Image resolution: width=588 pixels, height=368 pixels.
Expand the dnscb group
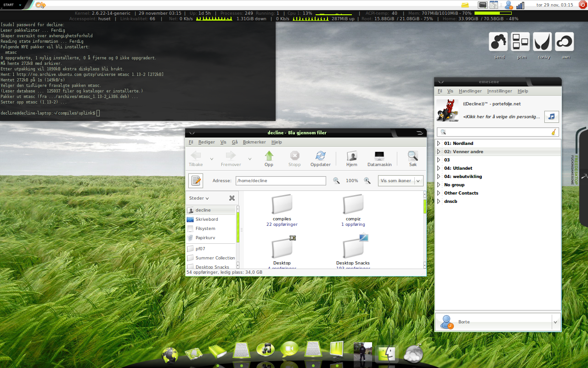439,201
